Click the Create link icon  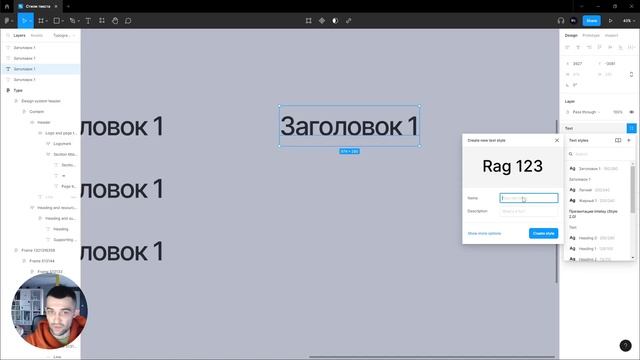[349, 20]
